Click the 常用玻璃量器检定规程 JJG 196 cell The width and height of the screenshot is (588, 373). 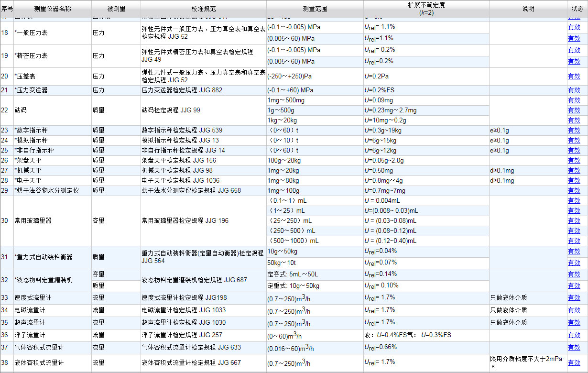204,221
